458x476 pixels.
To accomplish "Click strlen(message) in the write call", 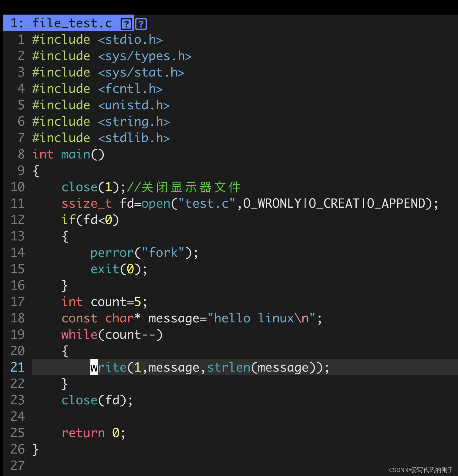I will click(x=262, y=368).
